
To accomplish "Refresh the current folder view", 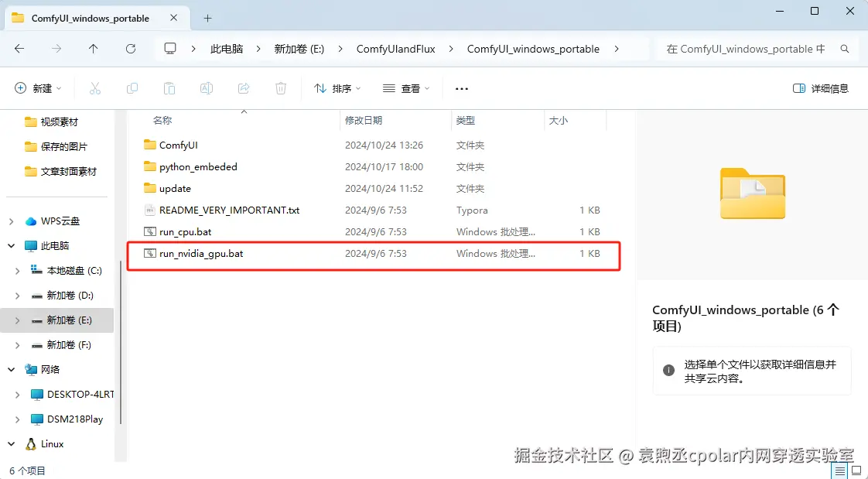I will pyautogui.click(x=131, y=49).
